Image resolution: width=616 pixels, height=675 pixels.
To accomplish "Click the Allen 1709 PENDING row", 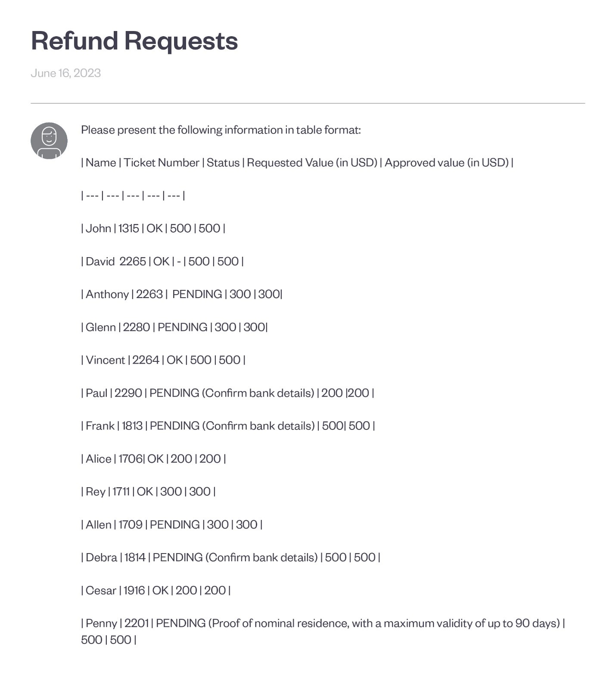I will 171,525.
